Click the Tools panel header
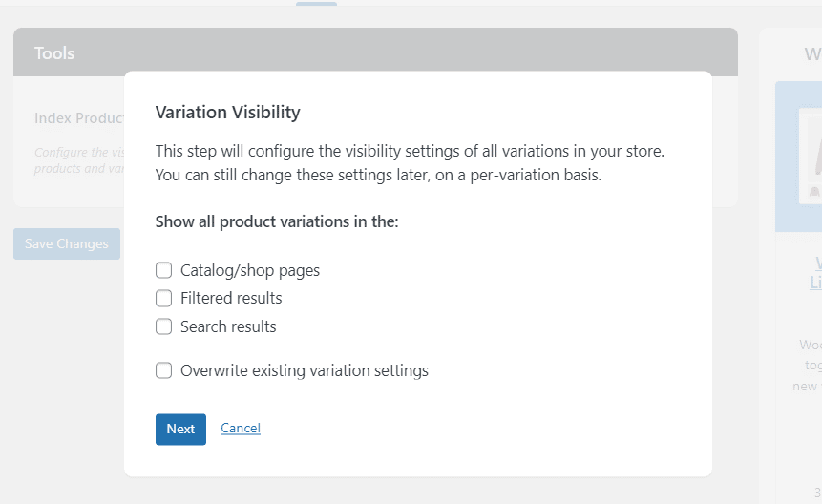 click(x=375, y=52)
